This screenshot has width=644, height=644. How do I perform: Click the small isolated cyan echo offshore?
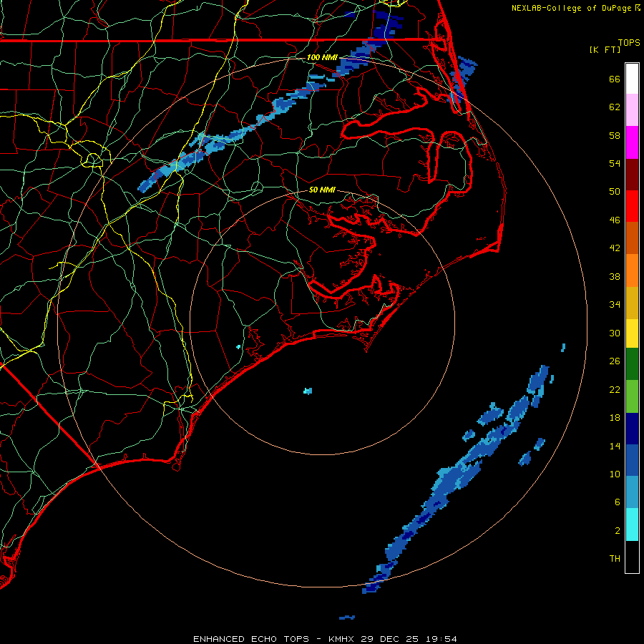[x=308, y=391]
